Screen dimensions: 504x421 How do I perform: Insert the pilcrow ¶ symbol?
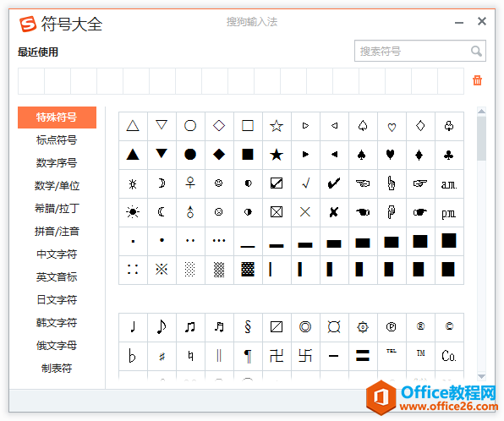[x=248, y=356]
